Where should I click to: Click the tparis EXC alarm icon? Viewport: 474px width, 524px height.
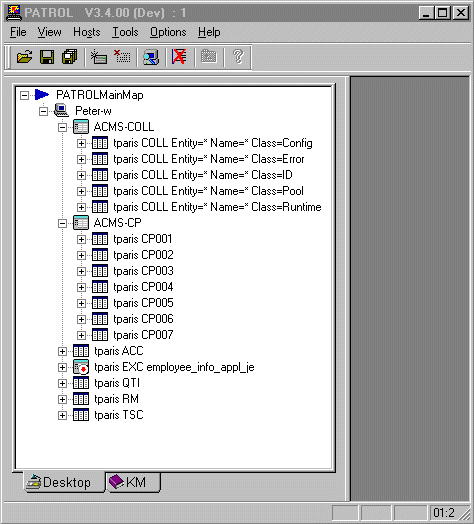tap(81, 367)
